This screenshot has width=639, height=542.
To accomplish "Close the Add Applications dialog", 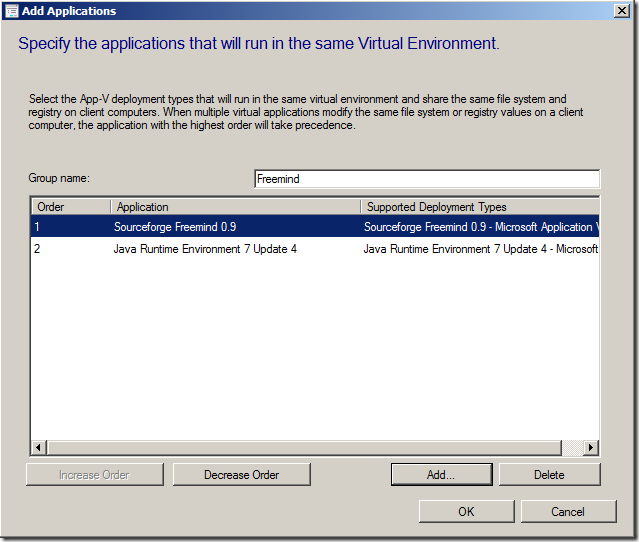I will point(621,11).
